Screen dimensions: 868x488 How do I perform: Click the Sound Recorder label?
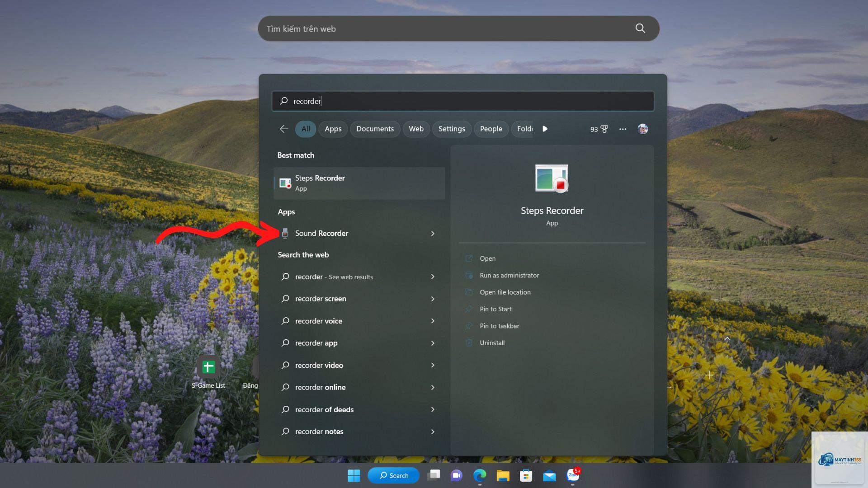click(321, 233)
